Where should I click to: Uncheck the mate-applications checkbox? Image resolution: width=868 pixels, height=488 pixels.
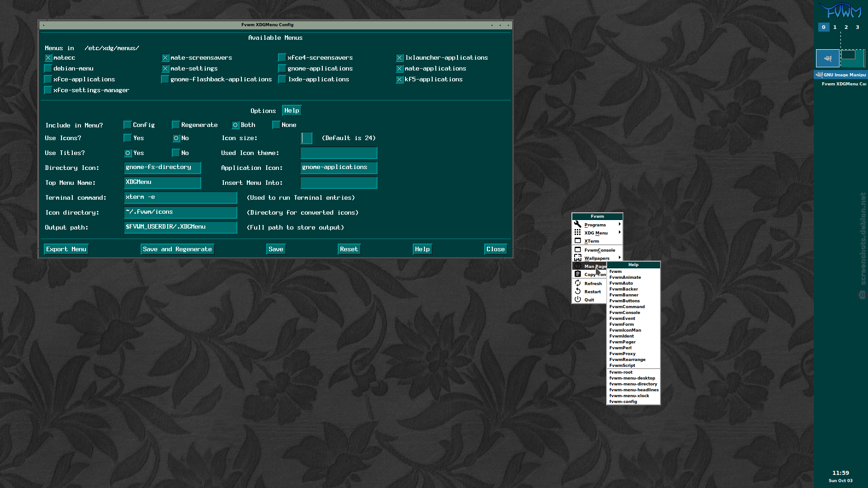pyautogui.click(x=400, y=69)
